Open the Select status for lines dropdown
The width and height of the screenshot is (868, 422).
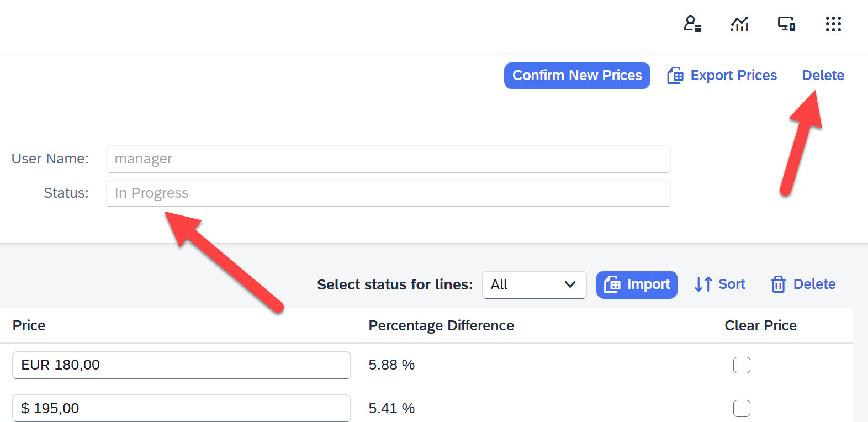[533, 284]
